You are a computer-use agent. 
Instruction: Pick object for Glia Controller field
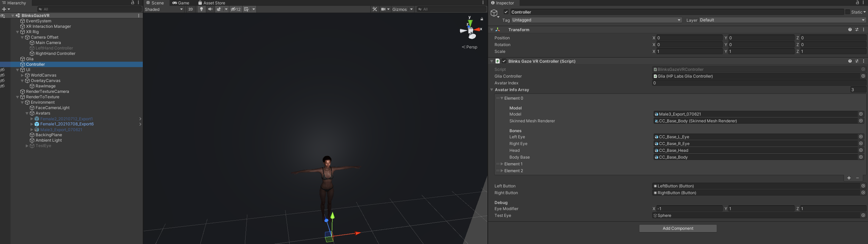[863, 76]
